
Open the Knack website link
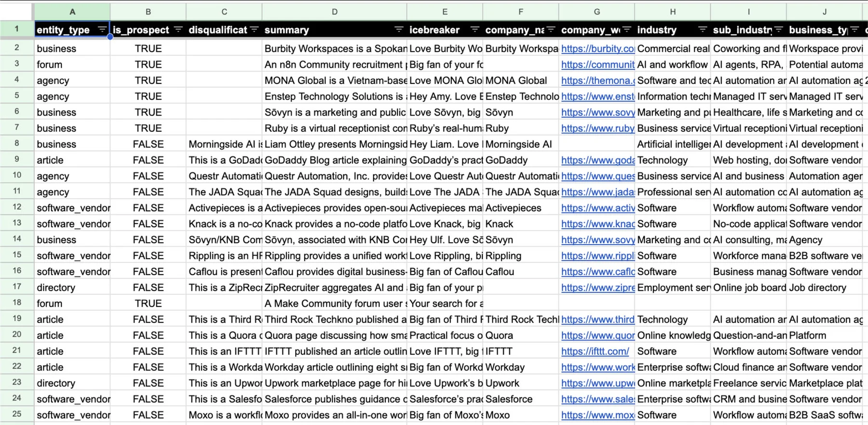click(x=597, y=223)
